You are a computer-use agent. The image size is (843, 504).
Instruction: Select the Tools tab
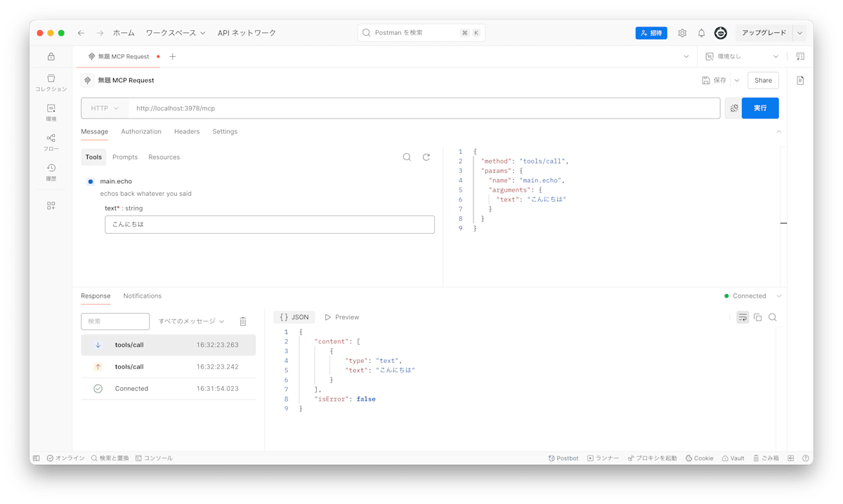[93, 157]
